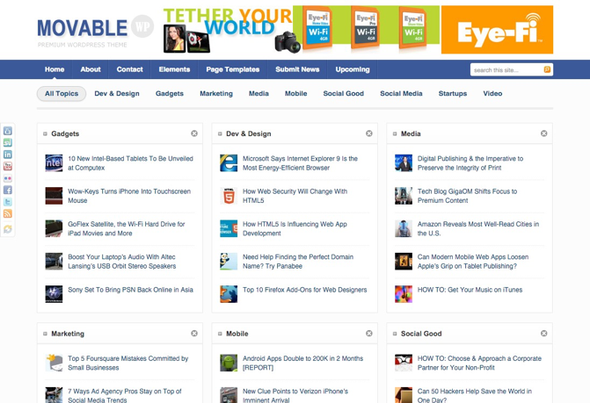
Task: Click the HTML5 shield thumbnail
Action: tap(229, 196)
